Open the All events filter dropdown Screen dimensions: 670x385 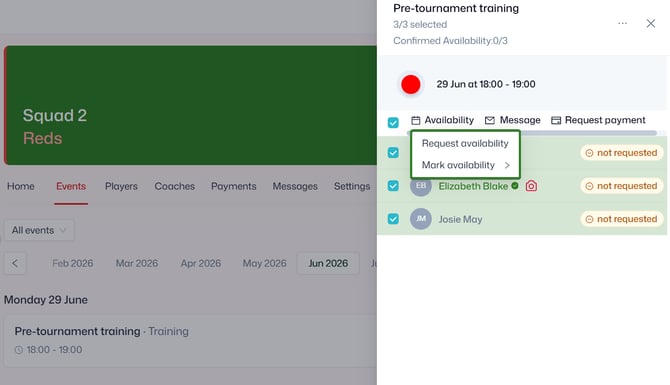39,230
